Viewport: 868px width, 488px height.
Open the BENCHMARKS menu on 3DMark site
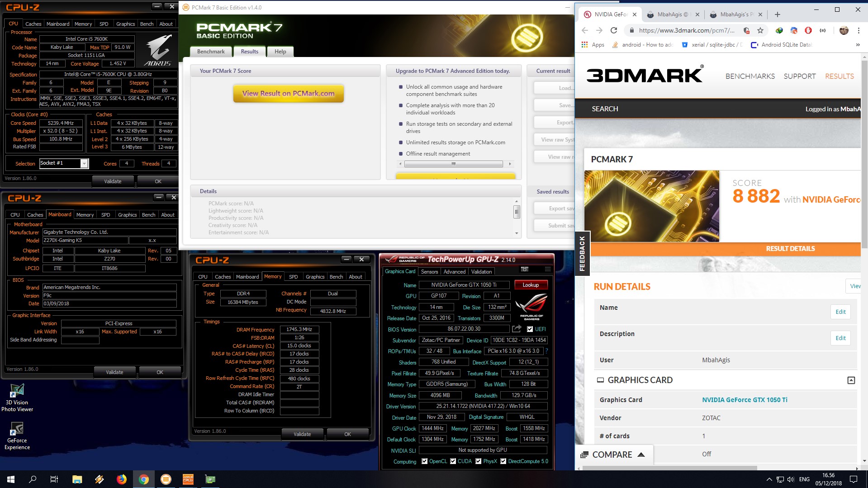[x=750, y=76]
